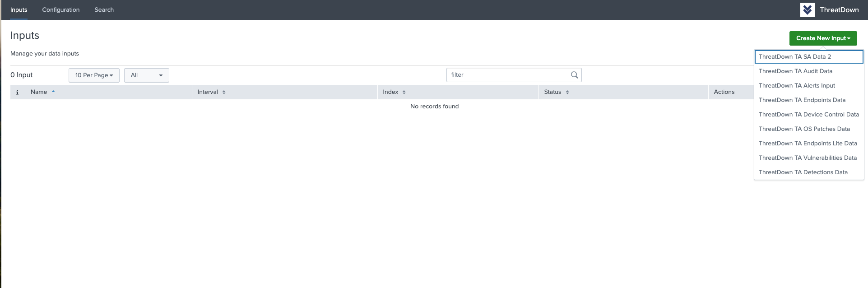Click the Inputs page heading
The height and width of the screenshot is (288, 868).
coord(25,36)
